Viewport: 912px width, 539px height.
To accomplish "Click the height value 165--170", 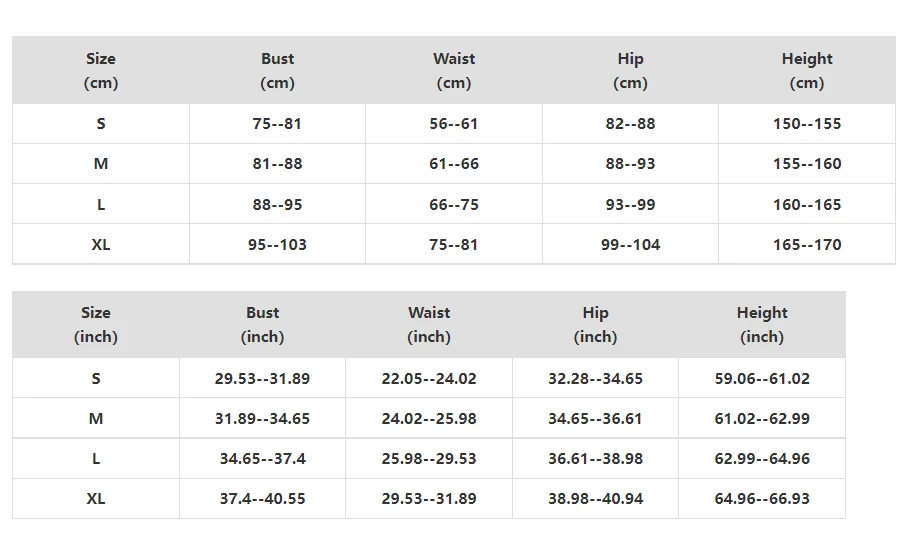I will click(x=807, y=245).
